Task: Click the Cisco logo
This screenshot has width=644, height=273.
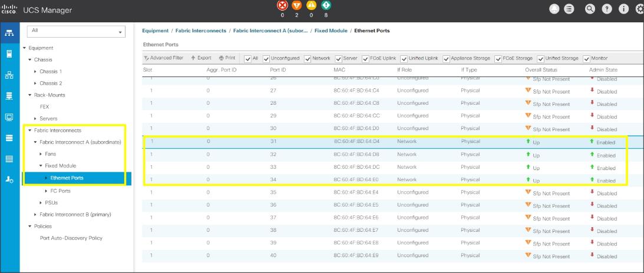Action: coord(9,9)
